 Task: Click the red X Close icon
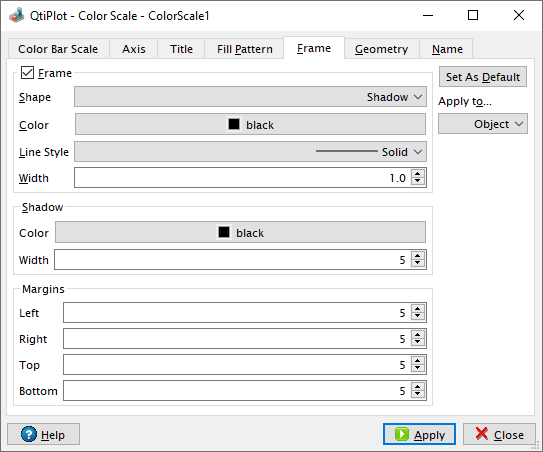(482, 434)
